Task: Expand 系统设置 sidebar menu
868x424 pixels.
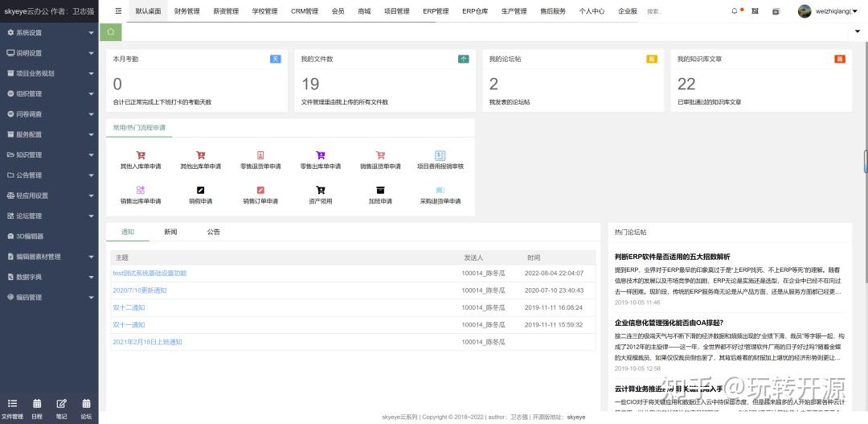Action: pos(49,33)
